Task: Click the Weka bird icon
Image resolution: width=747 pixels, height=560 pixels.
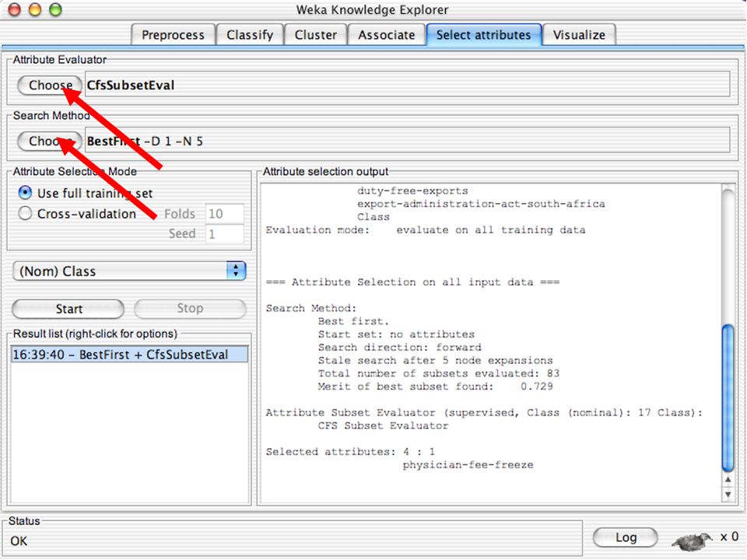Action: 692,540
